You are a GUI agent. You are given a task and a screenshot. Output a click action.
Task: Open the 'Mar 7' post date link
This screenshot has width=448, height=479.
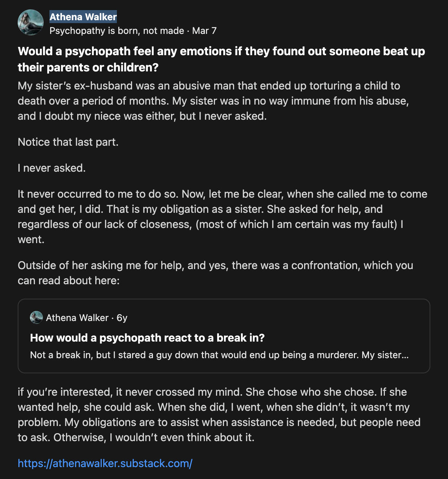(204, 31)
